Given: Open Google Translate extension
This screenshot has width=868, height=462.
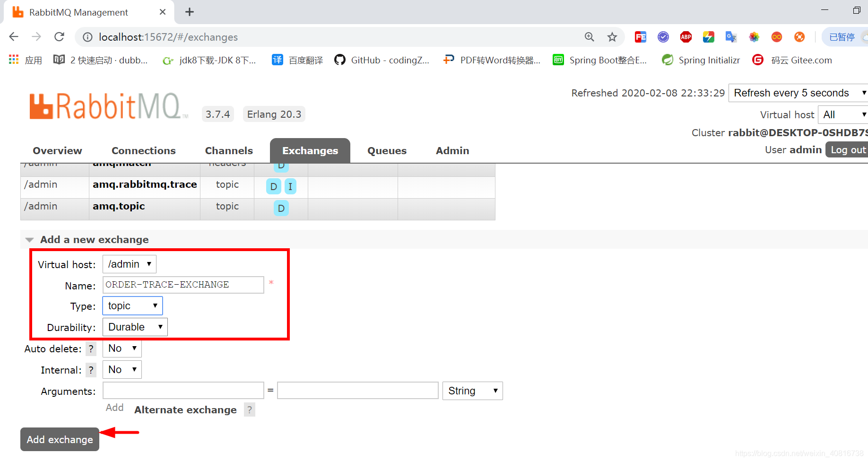Looking at the screenshot, I should [x=731, y=37].
